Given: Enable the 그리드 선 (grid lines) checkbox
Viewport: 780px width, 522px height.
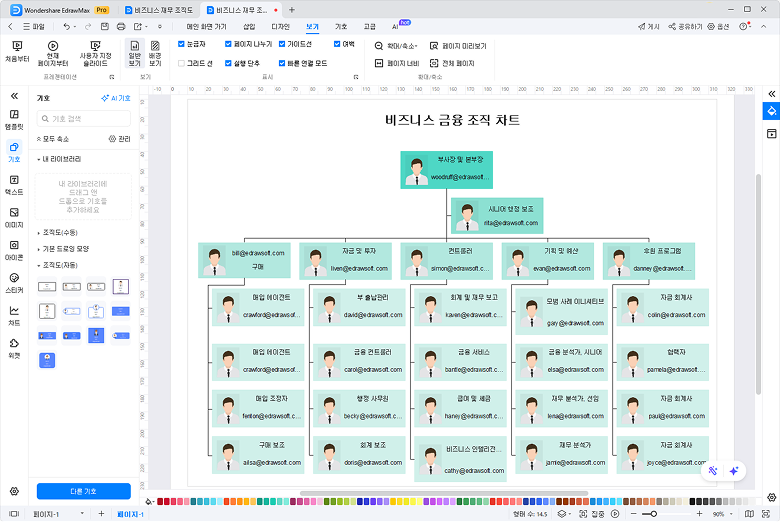Looking at the screenshot, I should point(180,63).
